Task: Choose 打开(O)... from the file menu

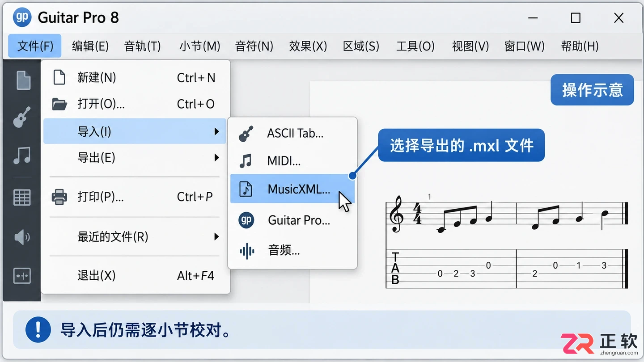Action: 136,104
